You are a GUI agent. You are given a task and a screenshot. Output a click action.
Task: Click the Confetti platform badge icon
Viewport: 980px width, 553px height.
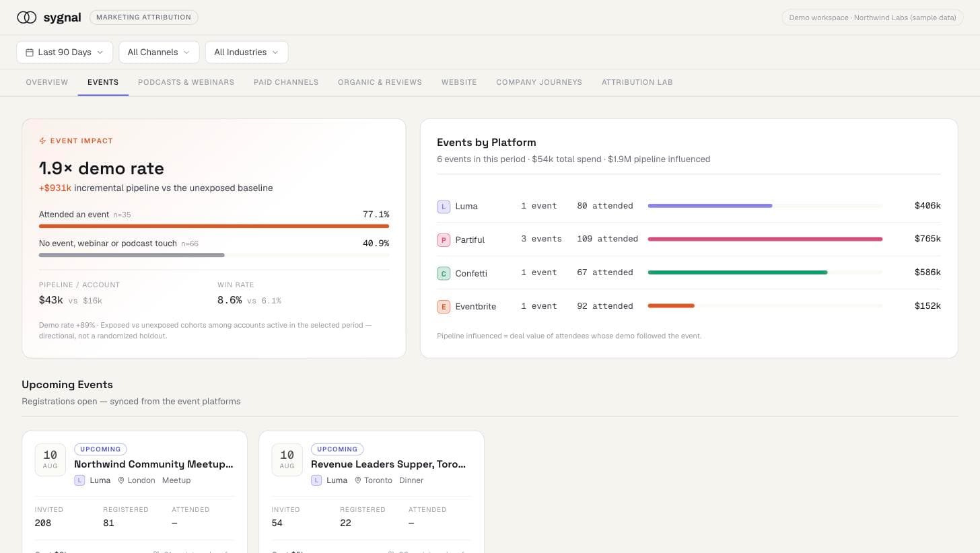[x=444, y=273]
